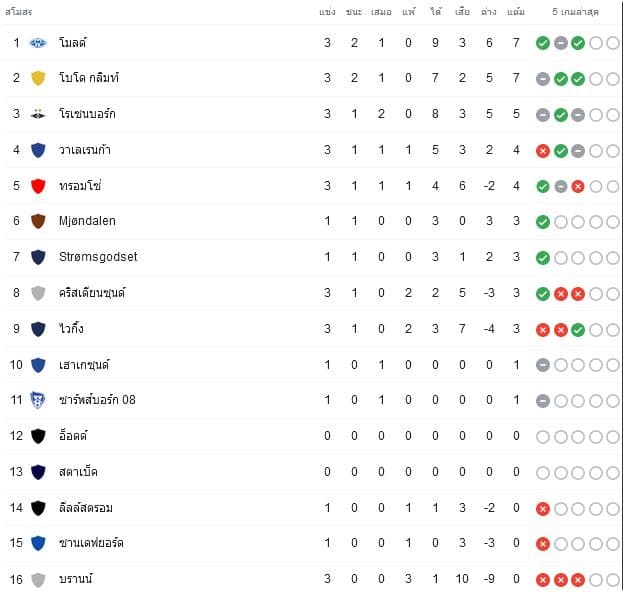Image resolution: width=624 pixels, height=592 pixels.
Task: Click the black อ็อดด์ shield icon
Action: 38,436
